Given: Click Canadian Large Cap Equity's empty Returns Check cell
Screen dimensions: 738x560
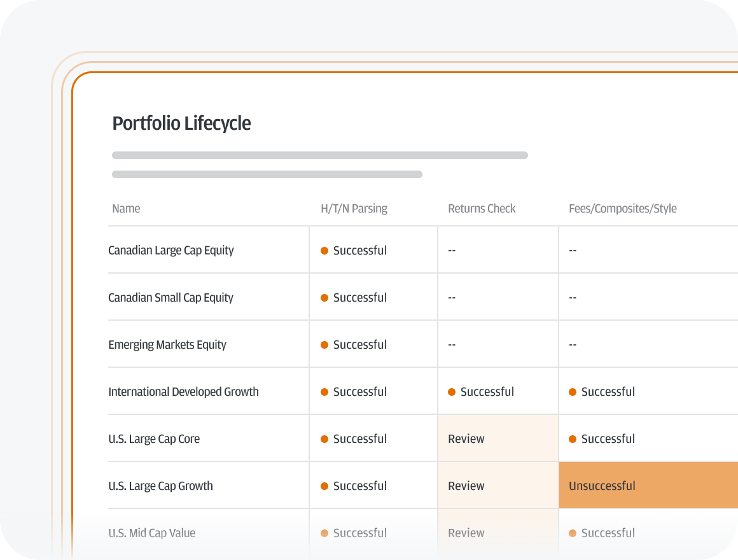Looking at the screenshot, I should pos(498,250).
